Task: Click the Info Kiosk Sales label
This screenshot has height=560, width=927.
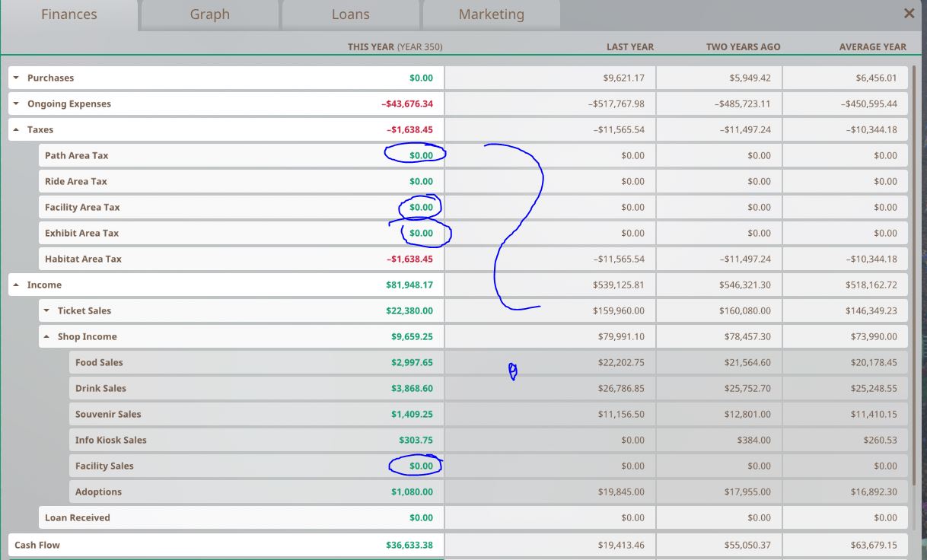Action: pyautogui.click(x=111, y=440)
